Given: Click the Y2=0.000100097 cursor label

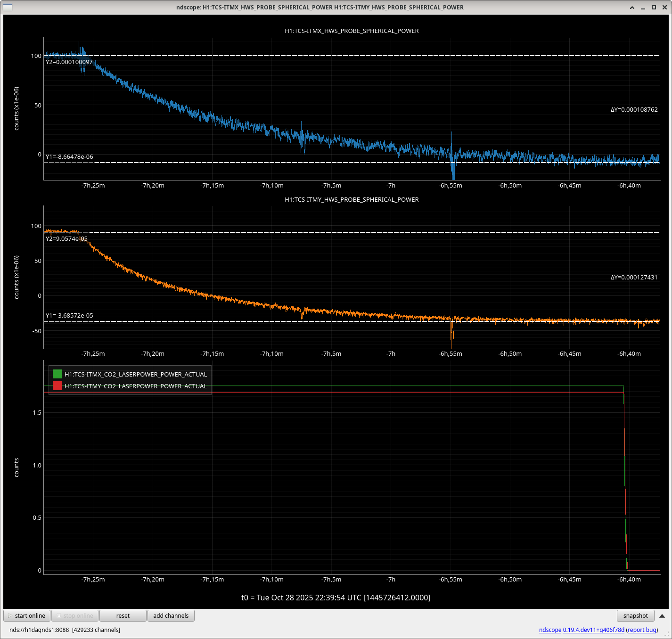Looking at the screenshot, I should (x=69, y=62).
